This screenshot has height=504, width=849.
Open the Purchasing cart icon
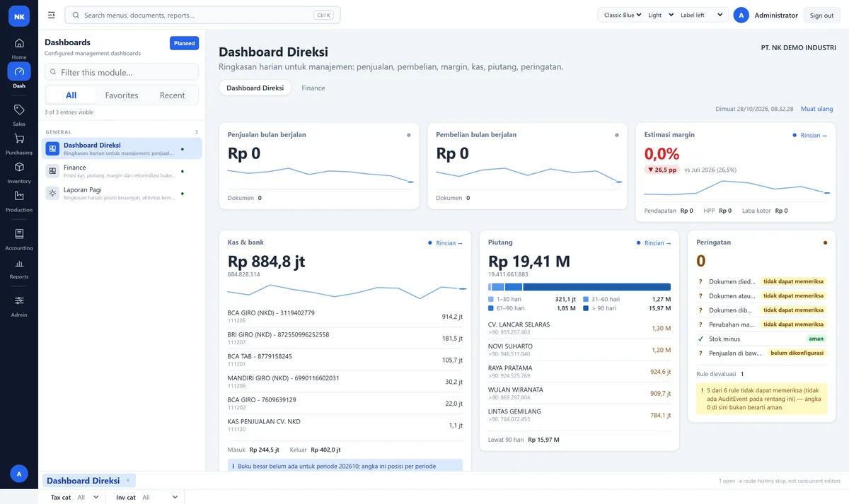point(19,139)
